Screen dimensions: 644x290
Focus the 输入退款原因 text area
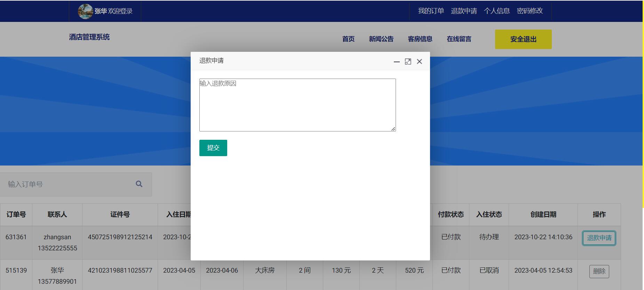pyautogui.click(x=297, y=105)
